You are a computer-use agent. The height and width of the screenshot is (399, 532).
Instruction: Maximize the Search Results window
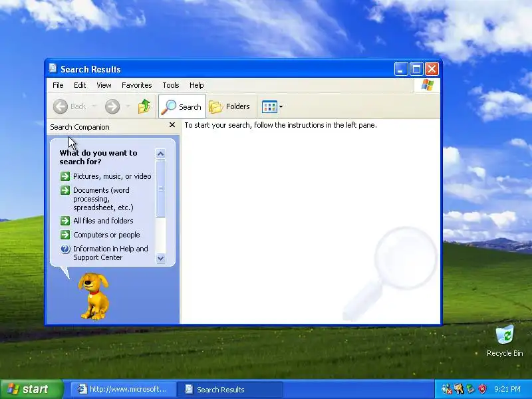(416, 69)
